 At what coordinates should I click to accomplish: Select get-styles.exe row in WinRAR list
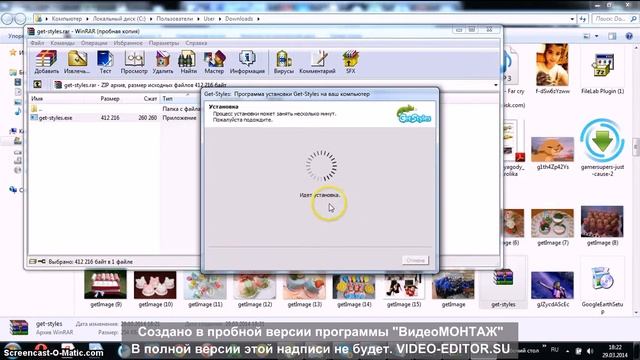[x=115, y=118]
